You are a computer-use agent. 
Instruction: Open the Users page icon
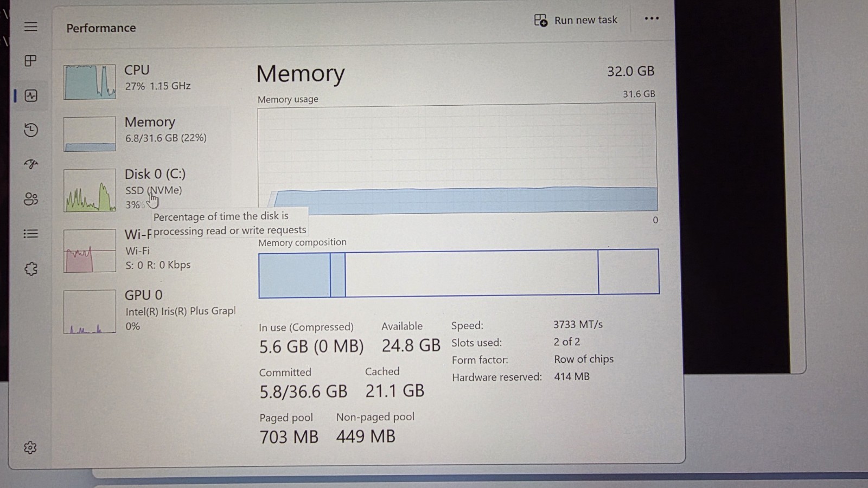pos(31,199)
